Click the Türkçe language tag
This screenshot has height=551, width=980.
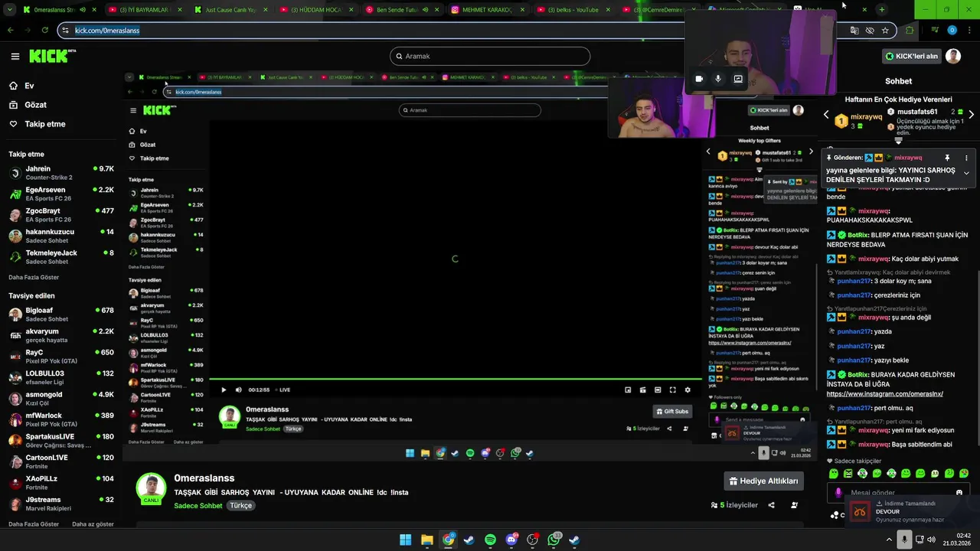241,506
